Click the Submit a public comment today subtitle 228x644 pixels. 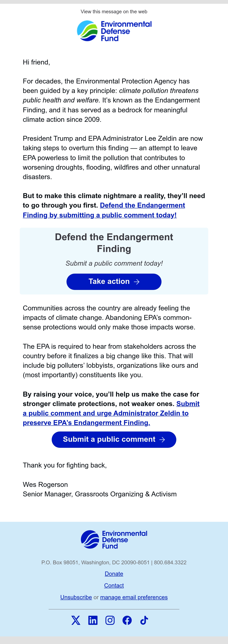114,263
